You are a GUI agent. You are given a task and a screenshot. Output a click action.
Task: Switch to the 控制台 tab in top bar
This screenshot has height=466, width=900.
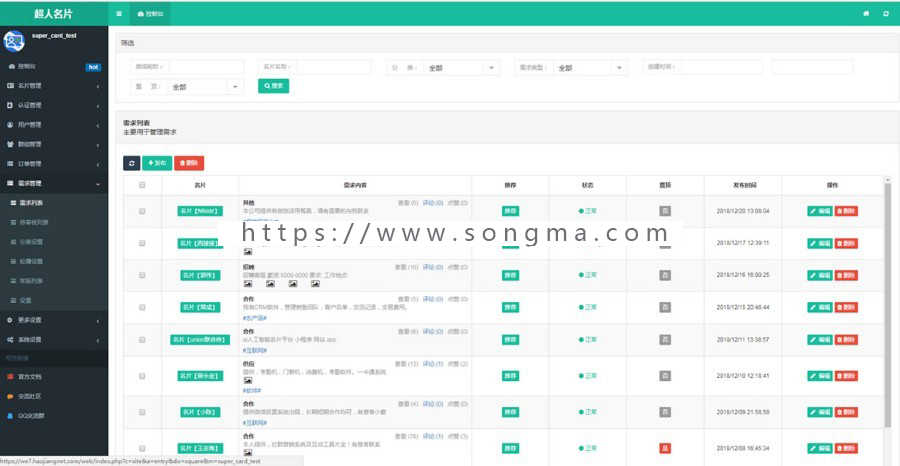(x=150, y=13)
